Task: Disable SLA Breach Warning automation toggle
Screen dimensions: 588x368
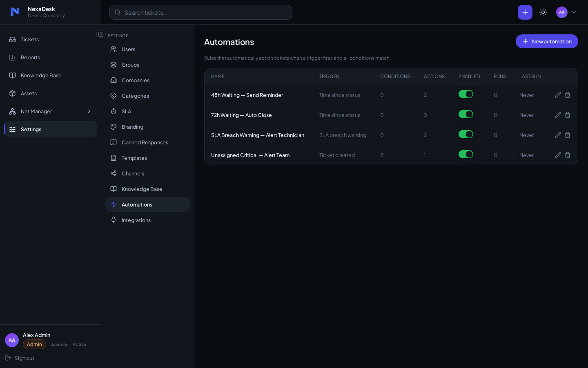Action: click(x=466, y=134)
